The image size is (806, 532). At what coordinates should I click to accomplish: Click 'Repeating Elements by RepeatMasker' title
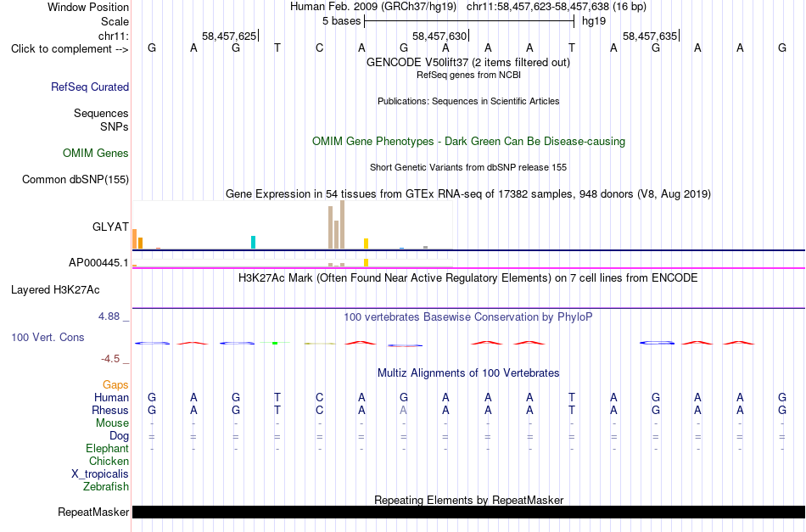click(x=468, y=500)
